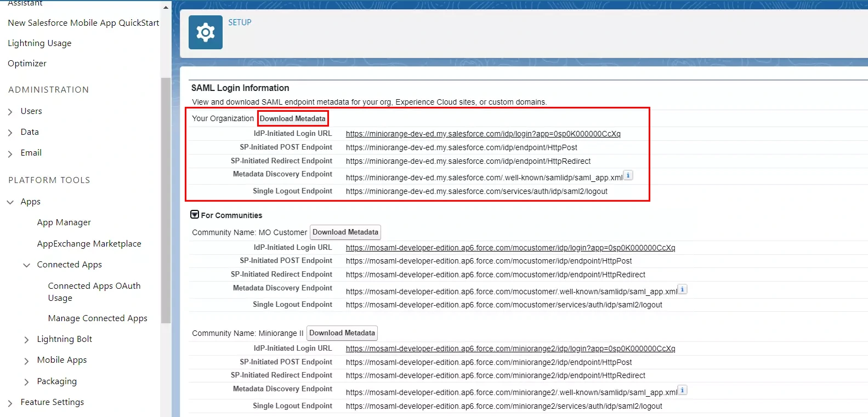Click the sidebar vertical scrollbar thumb
Viewport: 868px width, 417px height.
coord(166,200)
